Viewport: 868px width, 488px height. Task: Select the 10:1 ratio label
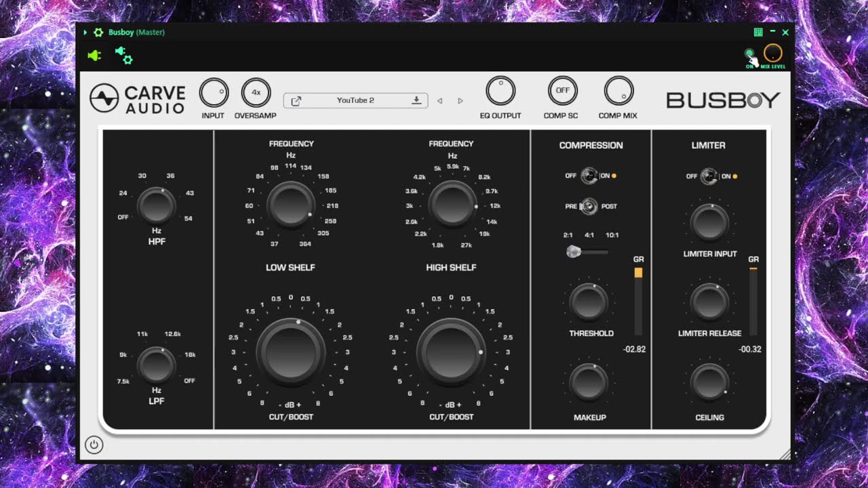(612, 235)
